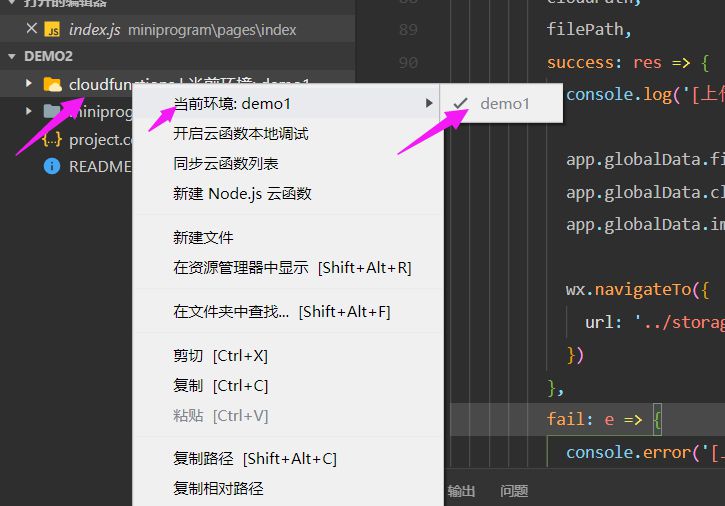The height and width of the screenshot is (506, 725).
Task: Click the README info icon
Action: click(53, 166)
